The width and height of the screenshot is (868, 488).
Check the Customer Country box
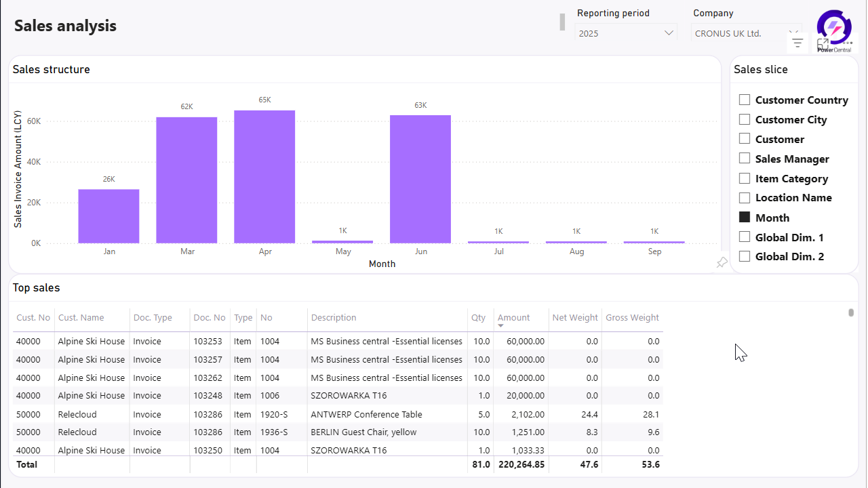(x=745, y=100)
